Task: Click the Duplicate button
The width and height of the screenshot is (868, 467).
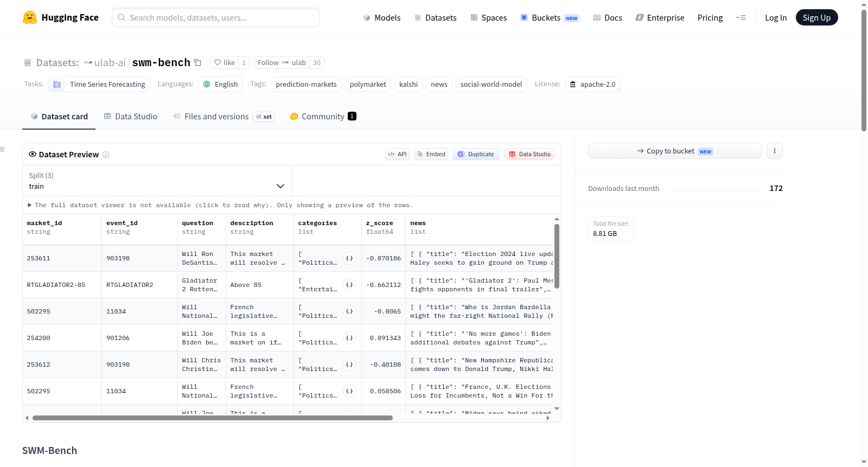Action: (x=475, y=154)
